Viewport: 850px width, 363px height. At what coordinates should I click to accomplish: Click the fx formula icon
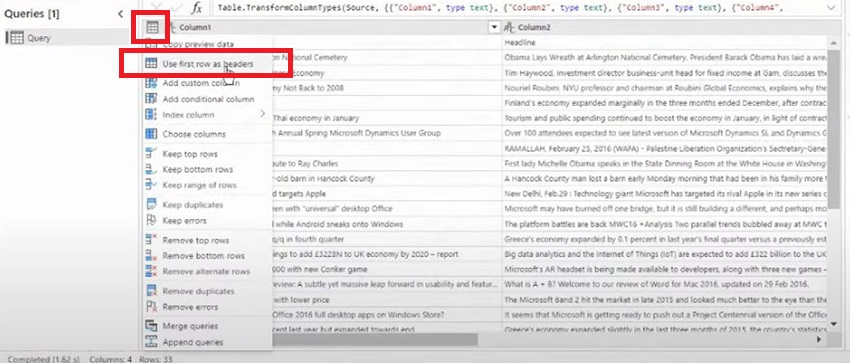(x=197, y=8)
